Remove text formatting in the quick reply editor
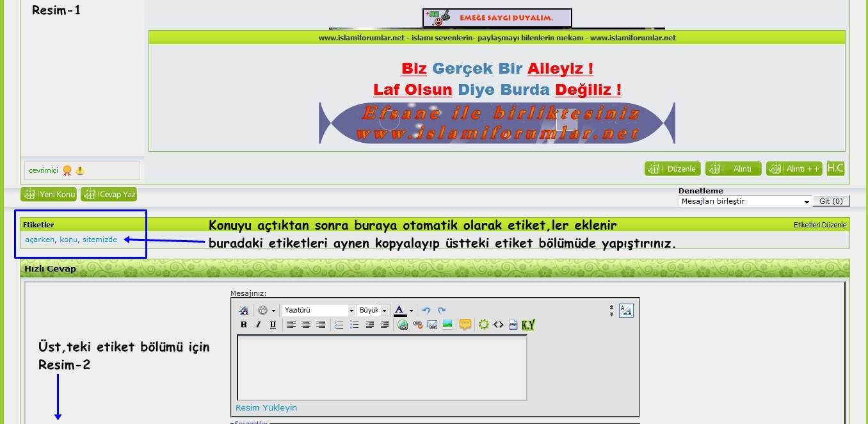The image size is (868, 424). 243,311
